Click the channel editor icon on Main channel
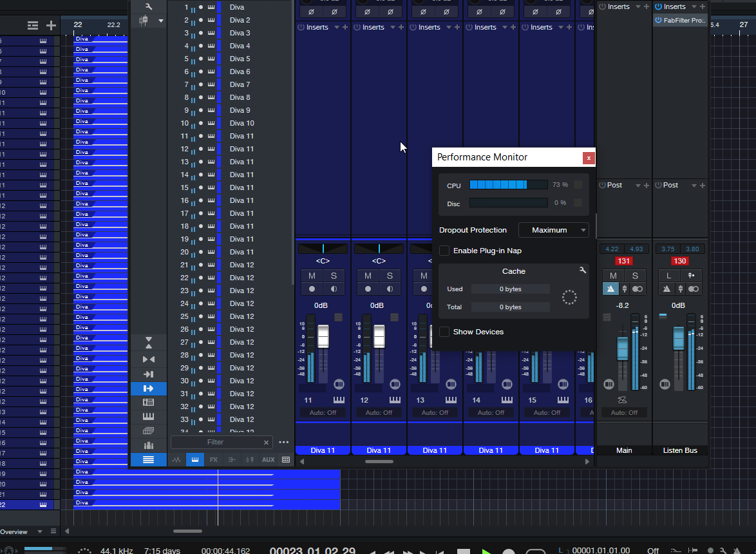756x554 pixels. [x=609, y=385]
